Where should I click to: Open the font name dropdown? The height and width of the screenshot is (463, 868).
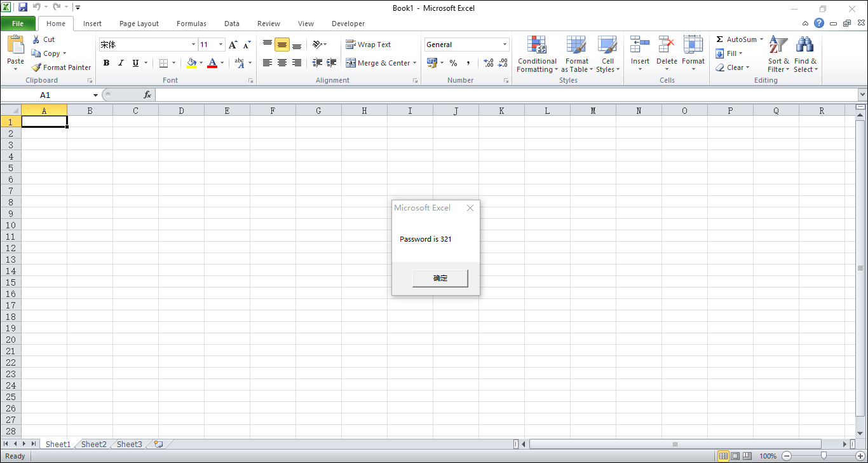[x=193, y=45]
